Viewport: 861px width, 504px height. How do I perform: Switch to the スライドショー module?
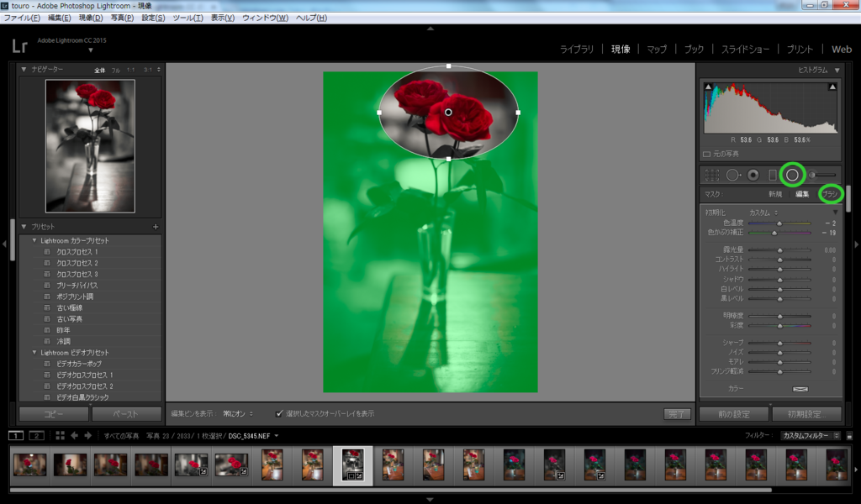coord(745,50)
